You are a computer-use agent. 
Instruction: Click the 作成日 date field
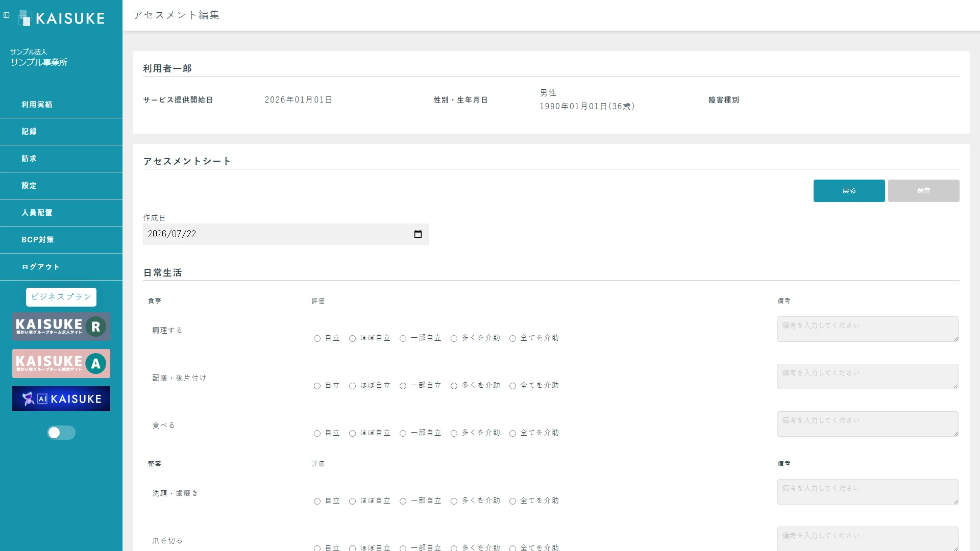click(x=286, y=234)
